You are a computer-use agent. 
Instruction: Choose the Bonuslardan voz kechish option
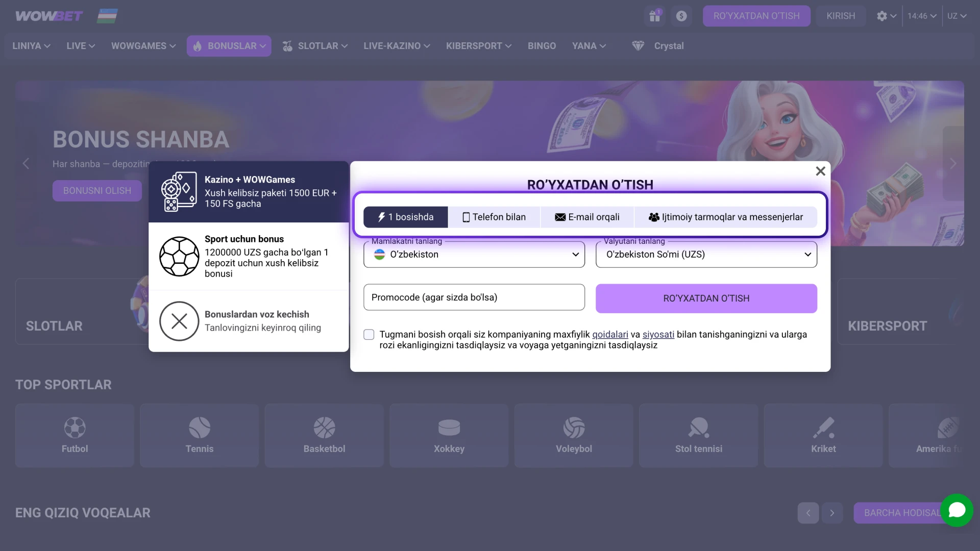[x=249, y=321]
